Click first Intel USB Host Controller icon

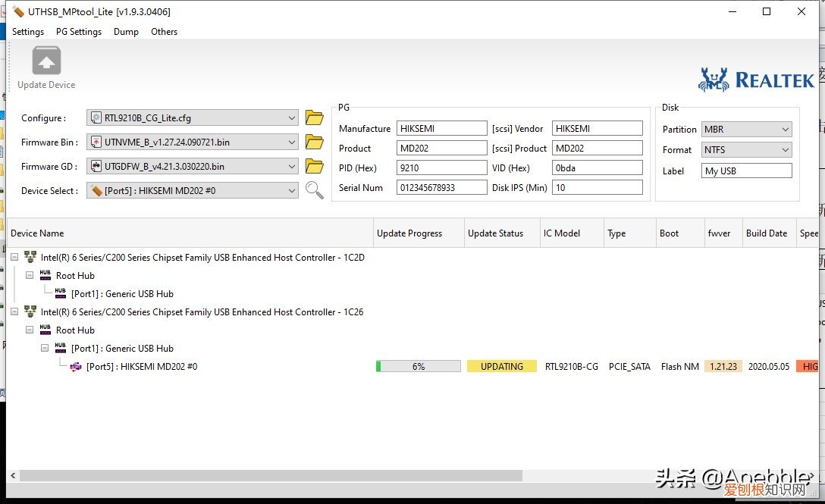pos(30,258)
